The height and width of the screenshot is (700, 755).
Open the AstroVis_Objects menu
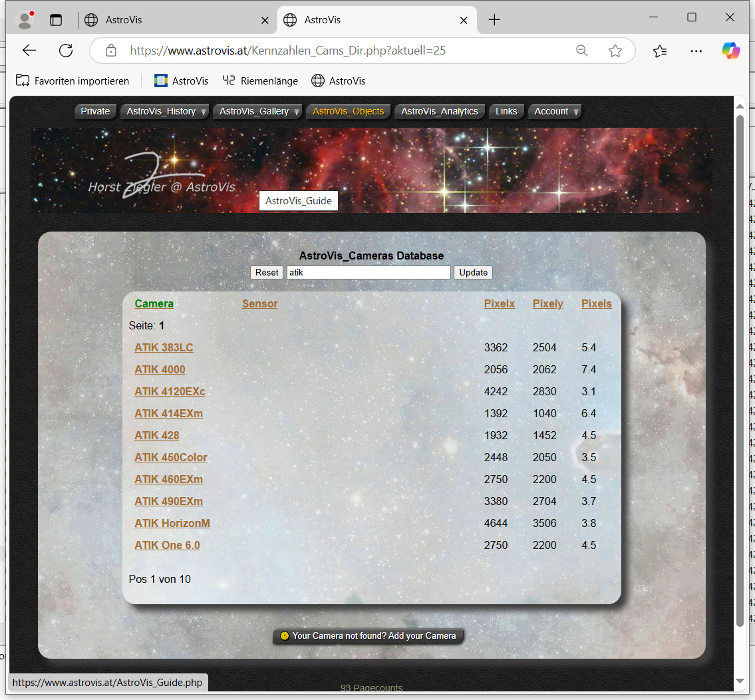coord(348,111)
